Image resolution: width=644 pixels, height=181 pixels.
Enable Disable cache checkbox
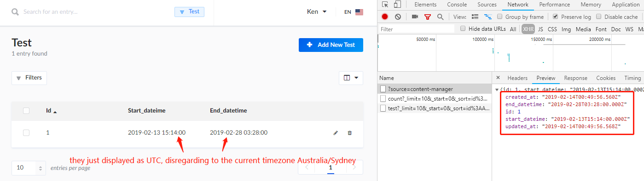(x=599, y=17)
